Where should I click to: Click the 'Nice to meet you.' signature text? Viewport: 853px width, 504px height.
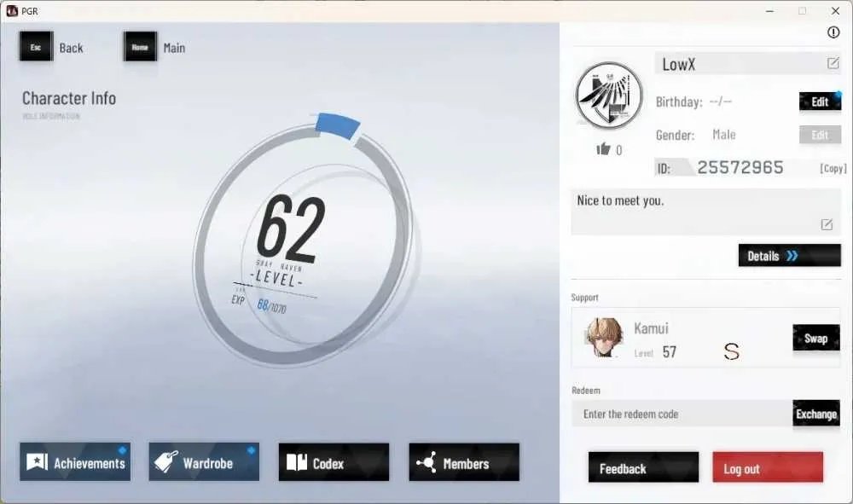coord(620,200)
